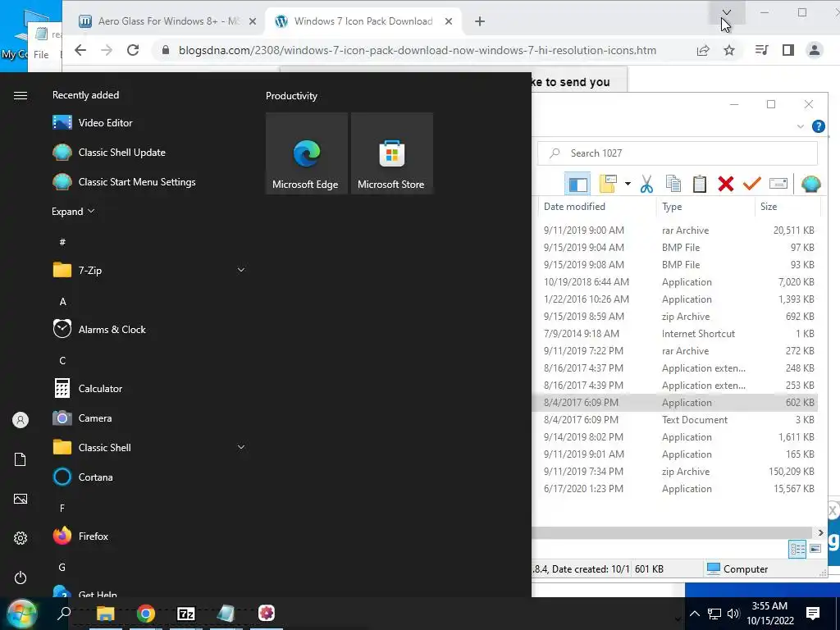Click the Copy icon in Explorer toolbar
This screenshot has height=630, width=840.
point(673,184)
